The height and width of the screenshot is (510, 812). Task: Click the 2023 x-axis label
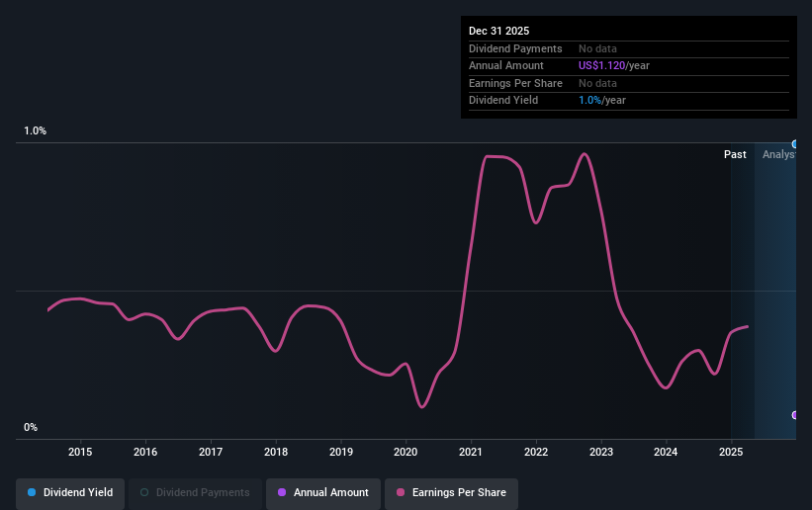pos(601,452)
